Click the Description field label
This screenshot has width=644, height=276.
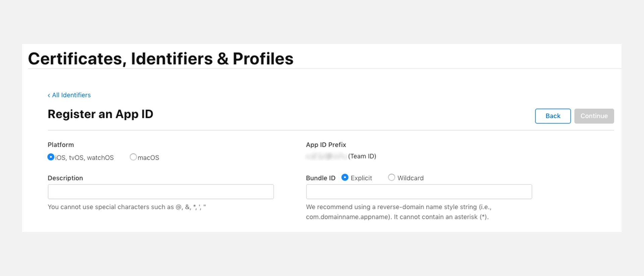pyautogui.click(x=65, y=178)
